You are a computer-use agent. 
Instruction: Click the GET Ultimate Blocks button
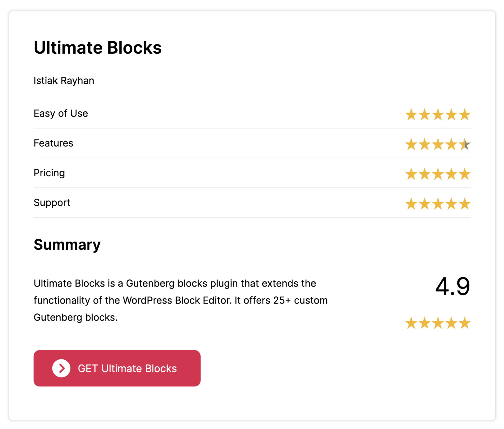click(x=117, y=368)
